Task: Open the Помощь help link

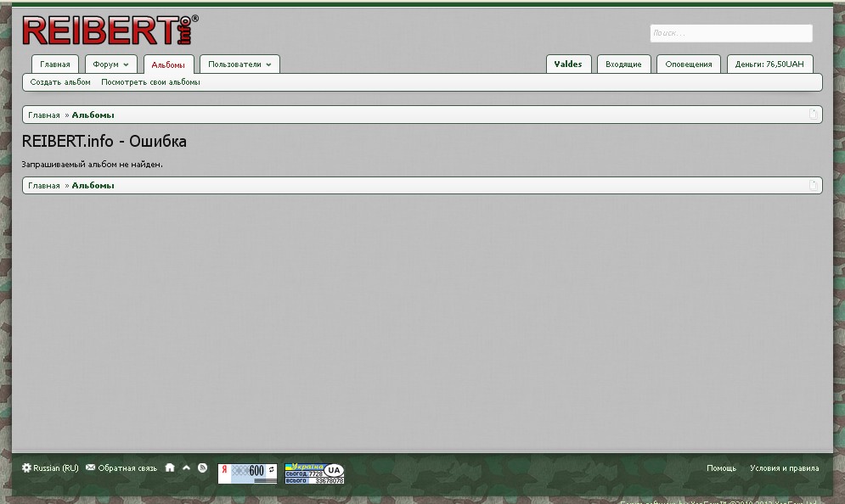Action: coord(721,468)
